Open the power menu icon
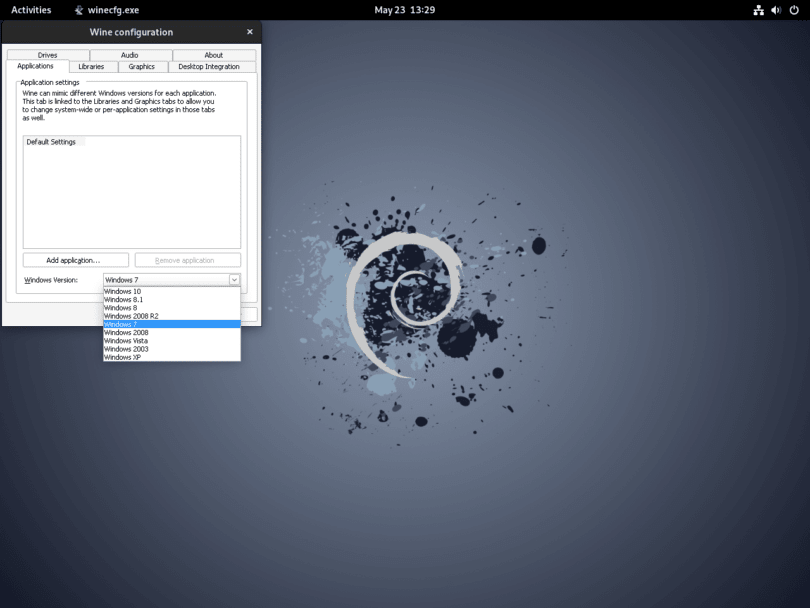 tap(794, 10)
